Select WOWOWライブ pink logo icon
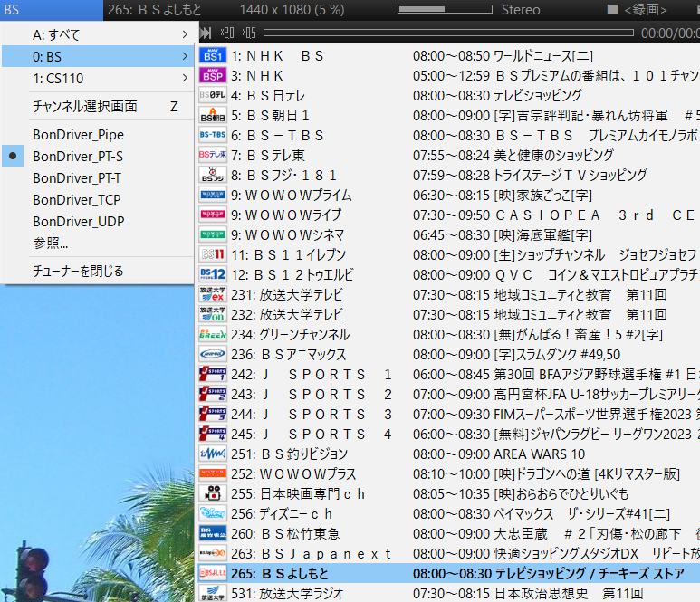The height and width of the screenshot is (602, 700). 213,215
